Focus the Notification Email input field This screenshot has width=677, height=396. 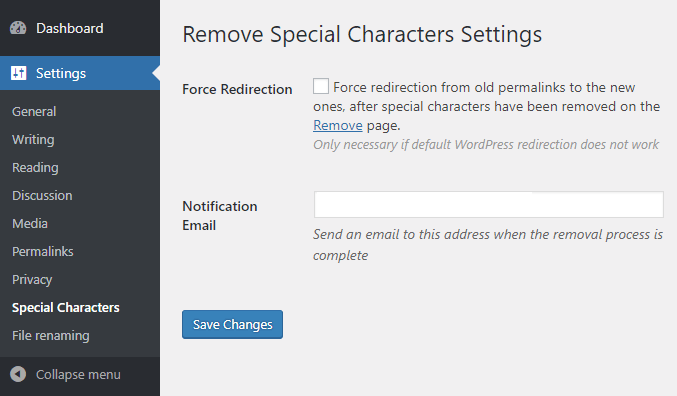[489, 205]
